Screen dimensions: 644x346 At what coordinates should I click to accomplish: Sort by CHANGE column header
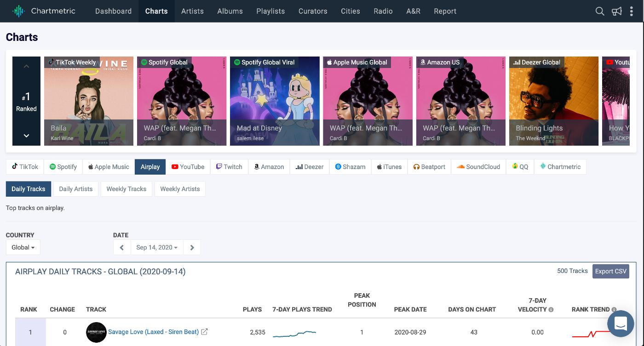click(x=62, y=309)
